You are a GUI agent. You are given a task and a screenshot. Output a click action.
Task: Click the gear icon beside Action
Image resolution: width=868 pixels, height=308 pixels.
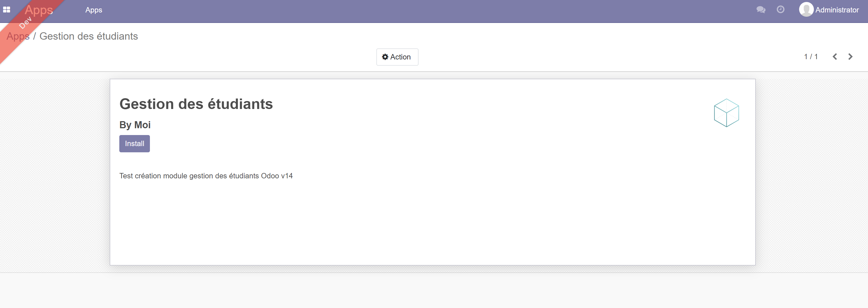pyautogui.click(x=385, y=57)
